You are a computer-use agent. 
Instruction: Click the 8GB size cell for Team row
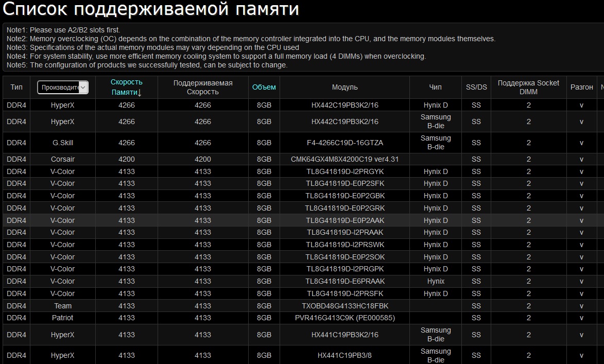(264, 306)
